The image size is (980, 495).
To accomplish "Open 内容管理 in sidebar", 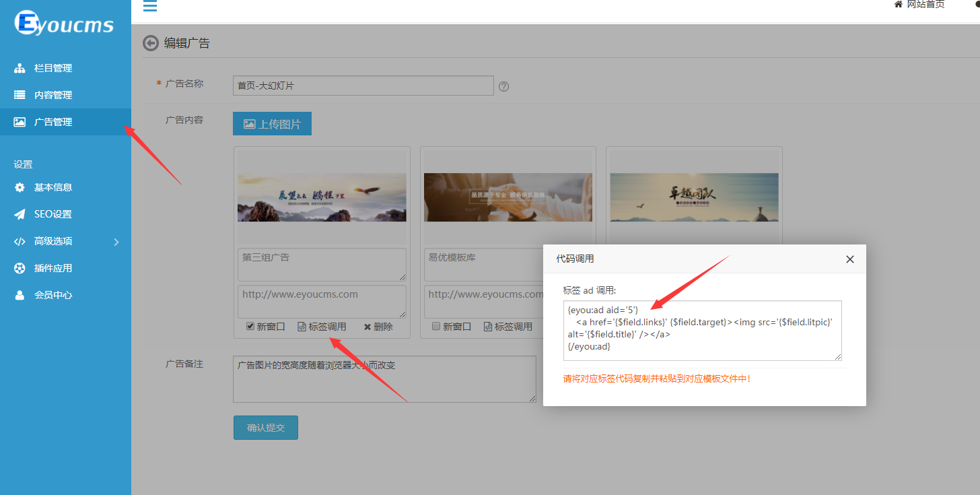I will click(x=53, y=95).
